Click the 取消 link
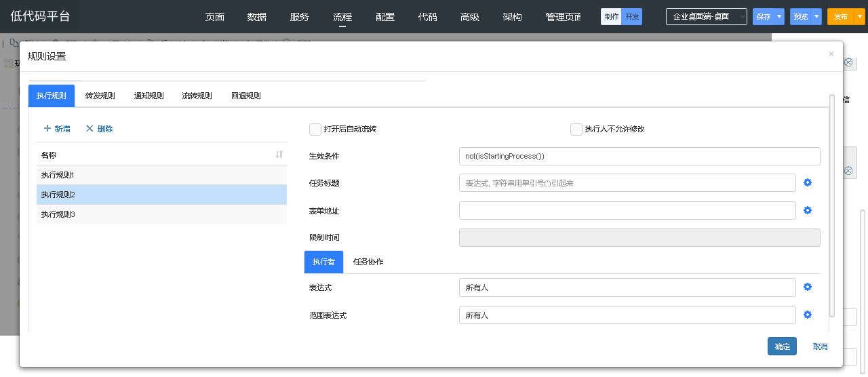The width and height of the screenshot is (868, 377). [820, 346]
